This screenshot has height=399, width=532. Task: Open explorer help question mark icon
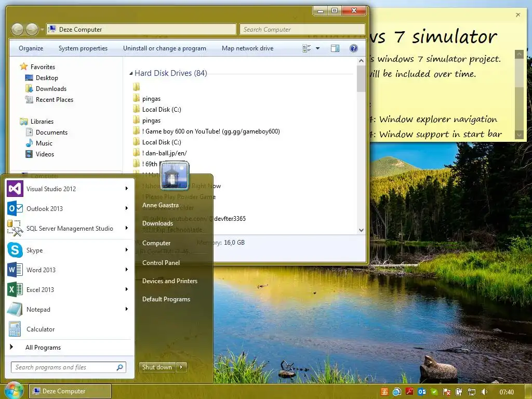(x=353, y=48)
